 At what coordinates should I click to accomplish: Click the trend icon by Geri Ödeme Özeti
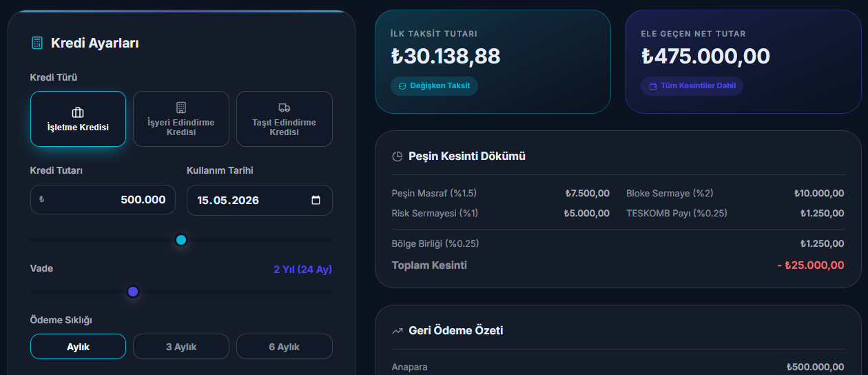pos(397,331)
